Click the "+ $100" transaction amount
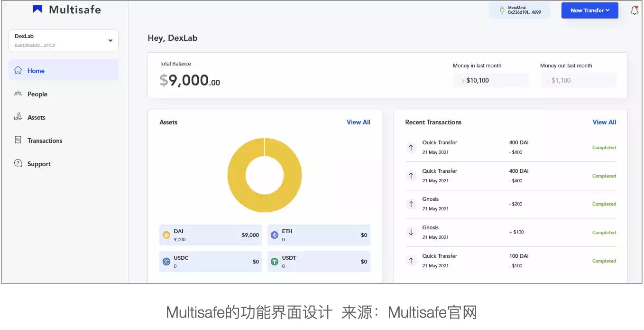Viewport: 644px width, 330px height. (x=516, y=232)
